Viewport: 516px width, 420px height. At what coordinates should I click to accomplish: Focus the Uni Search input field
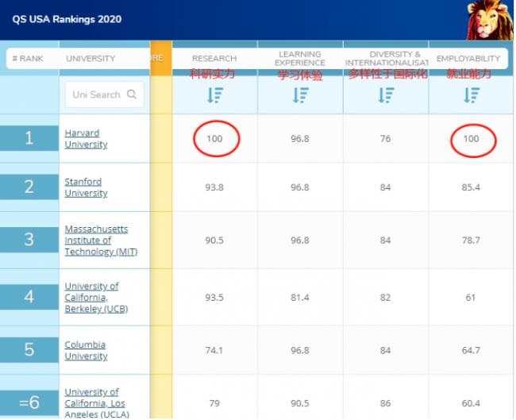(105, 94)
